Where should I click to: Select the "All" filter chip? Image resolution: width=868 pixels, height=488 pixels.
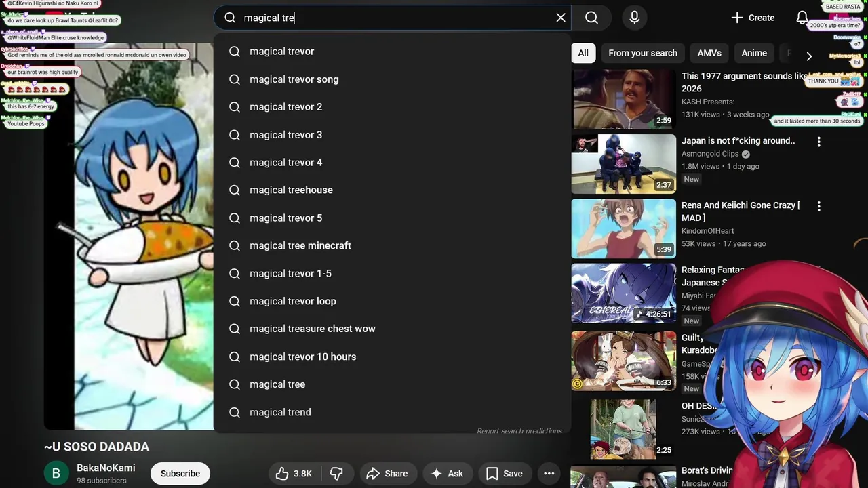pos(583,53)
